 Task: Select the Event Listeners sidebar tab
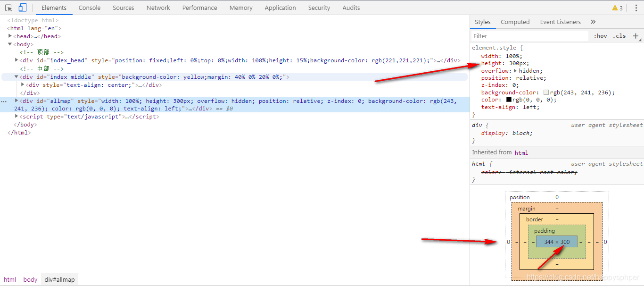click(561, 22)
